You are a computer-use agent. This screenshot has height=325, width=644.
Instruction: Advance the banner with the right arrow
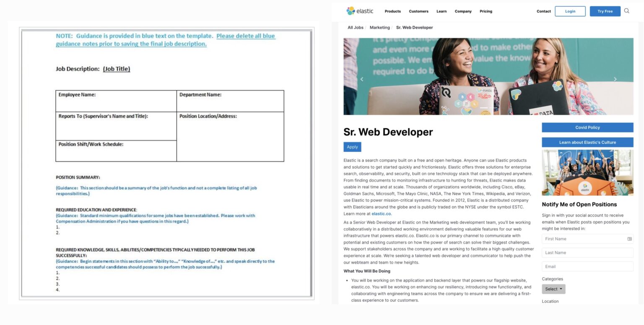[x=615, y=79]
